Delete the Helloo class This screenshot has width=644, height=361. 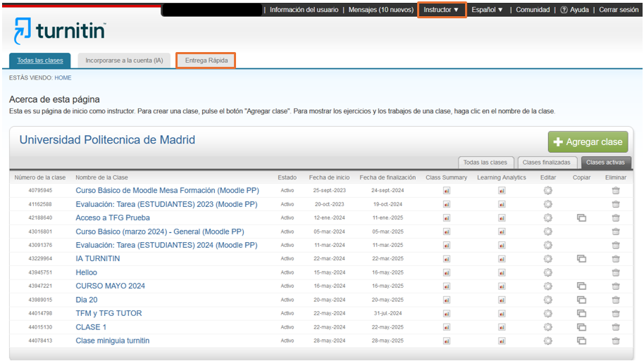(616, 272)
